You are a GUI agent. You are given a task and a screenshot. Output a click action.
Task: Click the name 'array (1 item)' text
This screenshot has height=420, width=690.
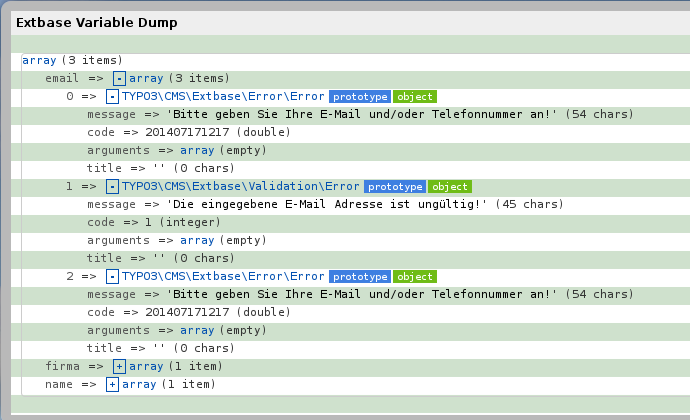point(169,384)
